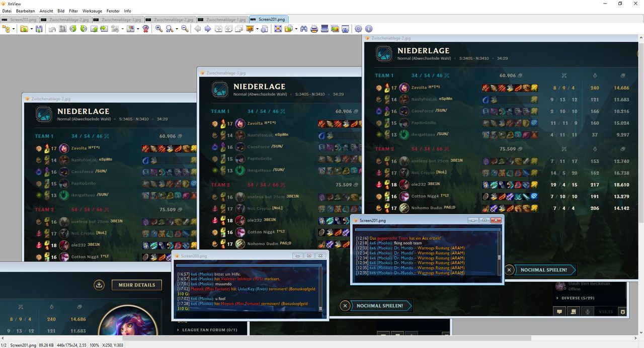Open the Browser view icon in toolbar
This screenshot has height=348, width=644.
click(x=7, y=29)
